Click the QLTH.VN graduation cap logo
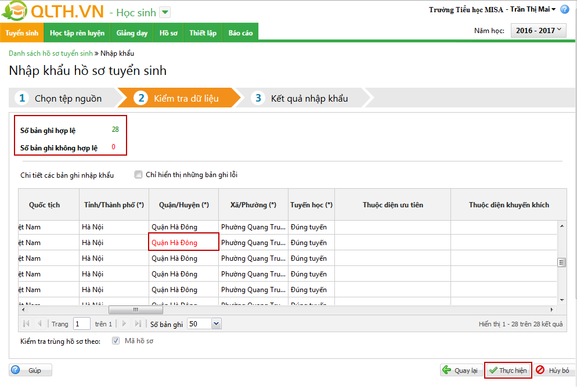This screenshot has height=392, width=577. point(15,10)
